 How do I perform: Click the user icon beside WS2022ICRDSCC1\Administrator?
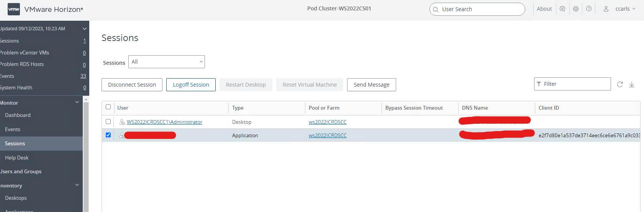point(122,122)
